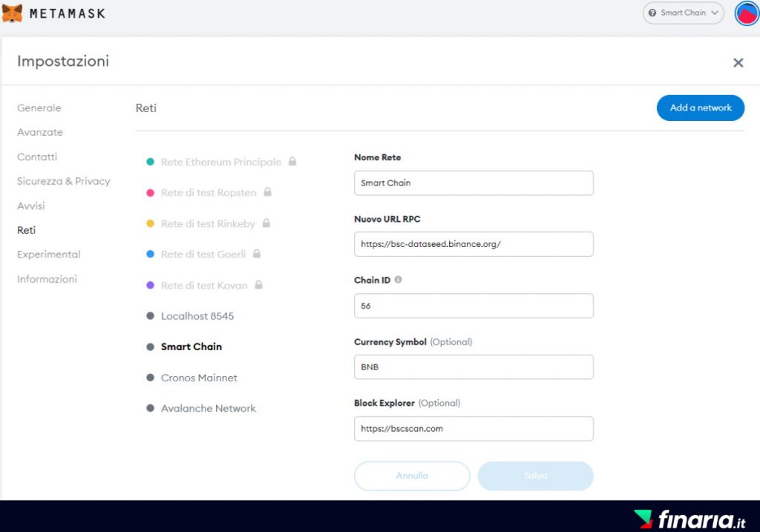Open the Contatti section
The width and height of the screenshot is (760, 532).
[37, 157]
